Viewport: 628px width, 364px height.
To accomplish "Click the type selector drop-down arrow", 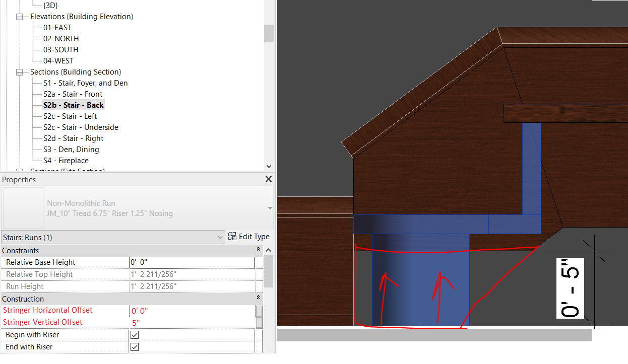I will (270, 207).
